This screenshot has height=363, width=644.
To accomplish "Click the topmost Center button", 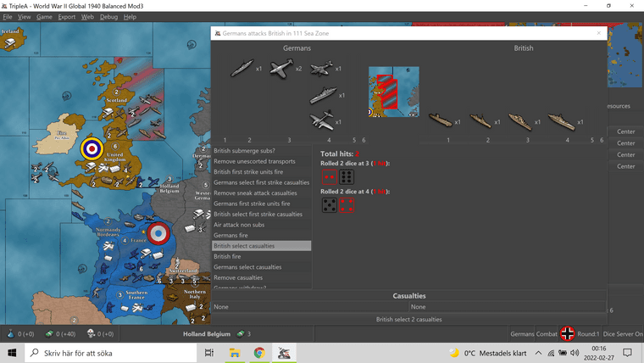I will pyautogui.click(x=625, y=131).
